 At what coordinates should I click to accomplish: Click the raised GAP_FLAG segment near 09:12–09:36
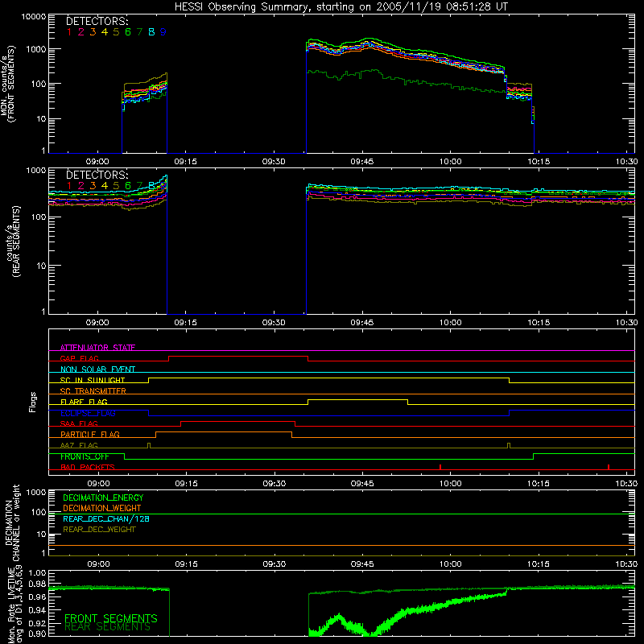(238, 356)
